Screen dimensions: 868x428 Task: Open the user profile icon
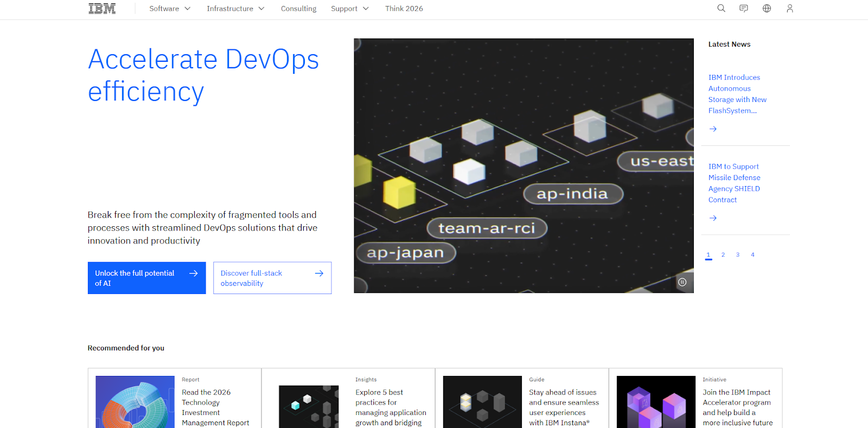[789, 9]
